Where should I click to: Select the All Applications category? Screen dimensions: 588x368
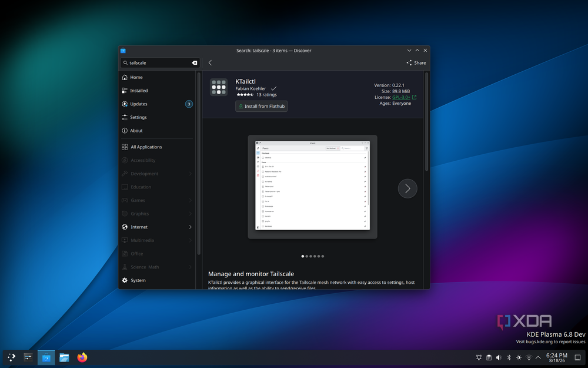point(158,147)
